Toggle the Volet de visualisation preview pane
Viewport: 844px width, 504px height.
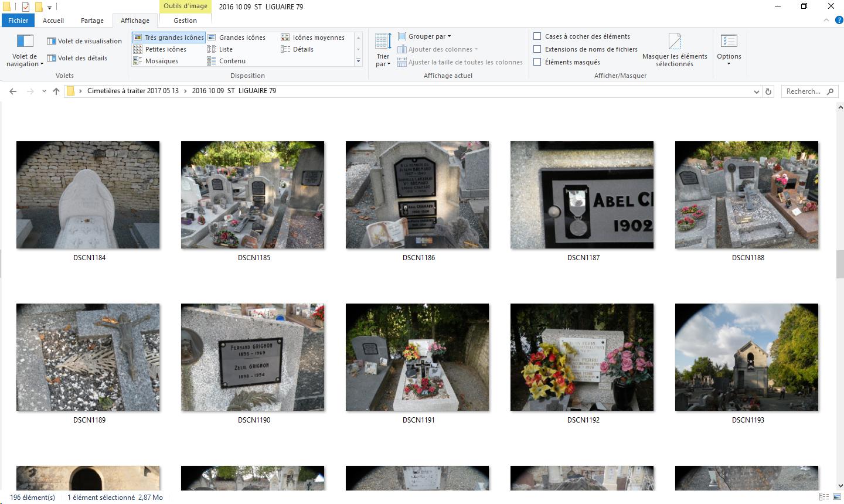pyautogui.click(x=84, y=41)
